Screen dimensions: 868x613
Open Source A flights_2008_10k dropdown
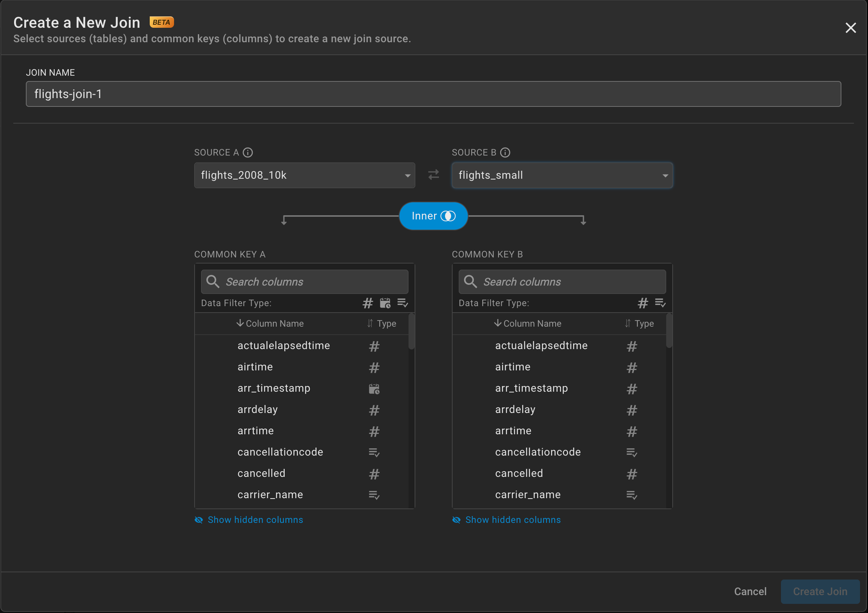point(304,175)
